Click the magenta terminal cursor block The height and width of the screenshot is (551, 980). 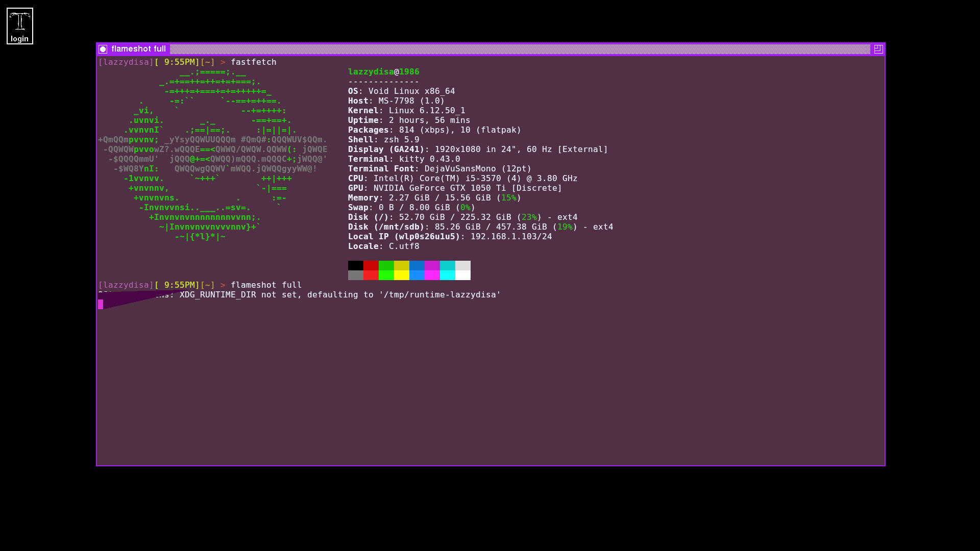pyautogui.click(x=101, y=305)
